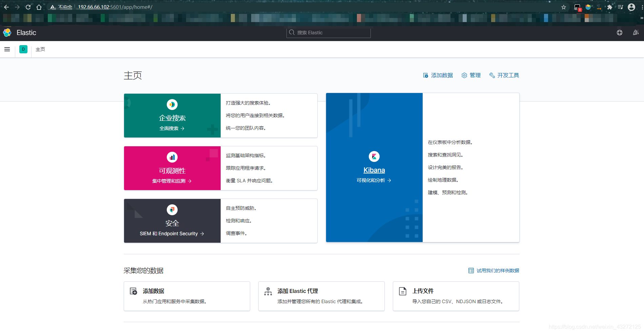The width and height of the screenshot is (644, 333).
Task: Click the Kibana round logo icon
Action: point(374,156)
